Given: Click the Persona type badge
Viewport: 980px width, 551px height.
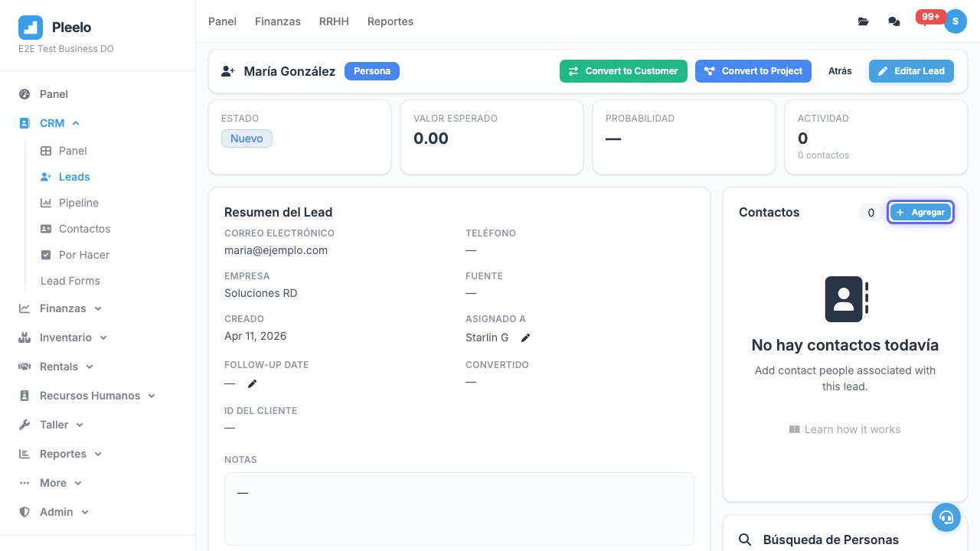Looking at the screenshot, I should pos(372,71).
